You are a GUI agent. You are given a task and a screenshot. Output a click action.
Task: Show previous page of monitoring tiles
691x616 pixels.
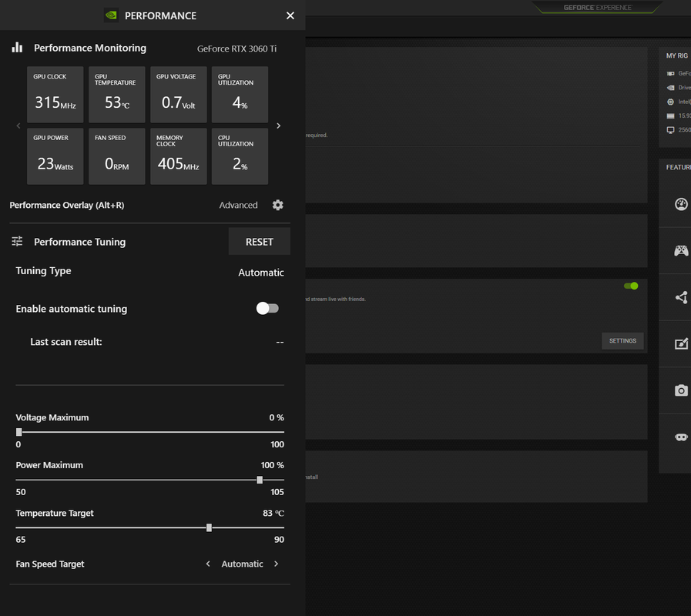pyautogui.click(x=18, y=126)
